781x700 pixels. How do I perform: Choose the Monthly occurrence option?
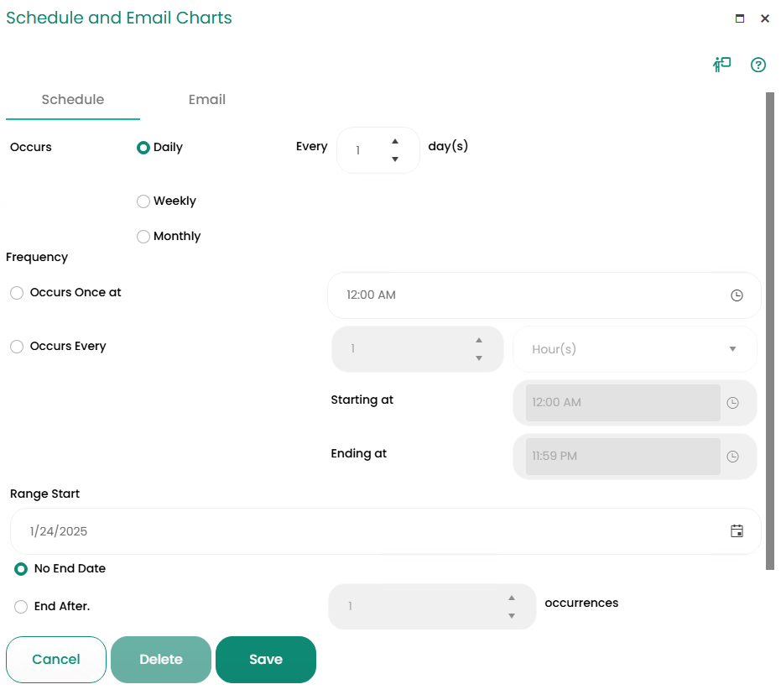143,237
